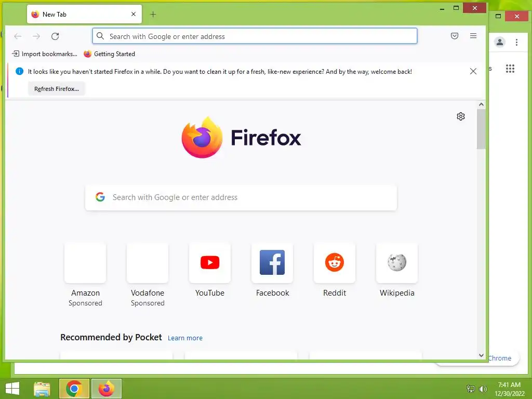Open Getting Started bookmark

tap(109, 54)
